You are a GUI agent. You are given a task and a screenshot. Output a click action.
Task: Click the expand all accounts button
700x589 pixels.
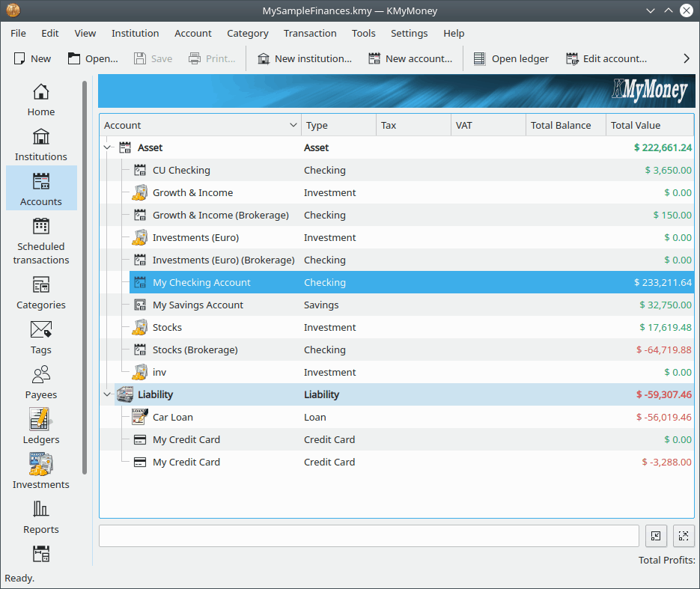tap(684, 536)
